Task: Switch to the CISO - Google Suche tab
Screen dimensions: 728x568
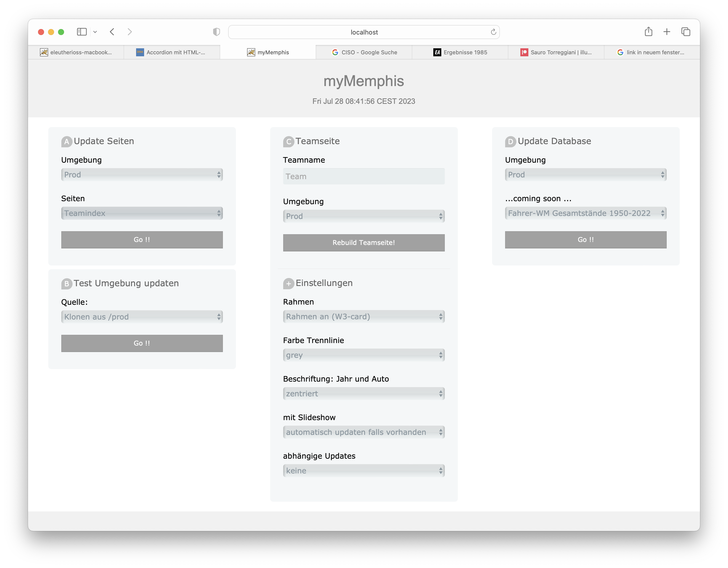Action: [x=364, y=52]
